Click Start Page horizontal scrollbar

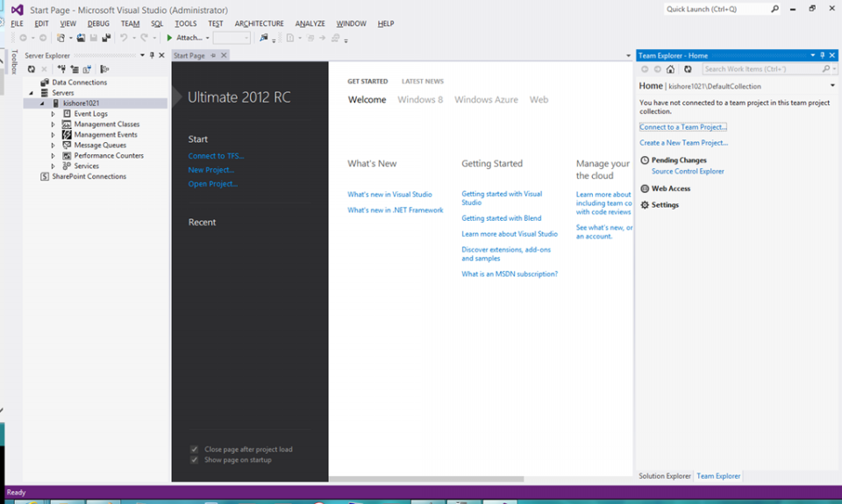click(426, 479)
